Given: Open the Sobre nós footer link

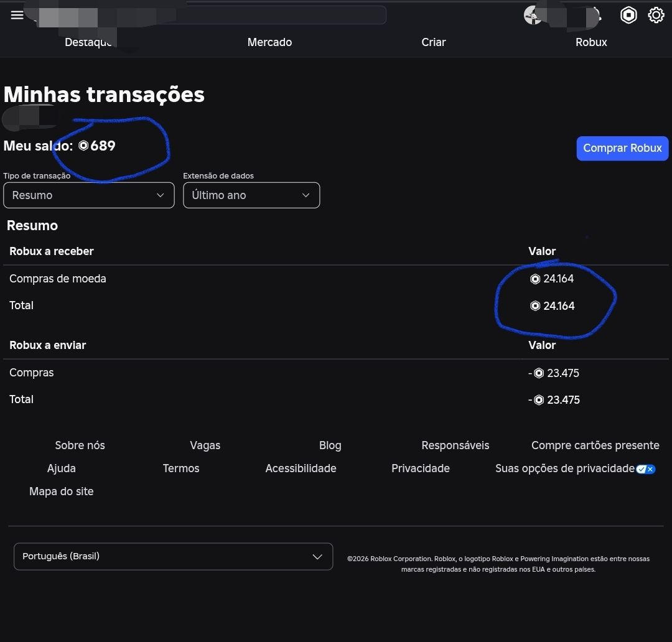Looking at the screenshot, I should 80,445.
